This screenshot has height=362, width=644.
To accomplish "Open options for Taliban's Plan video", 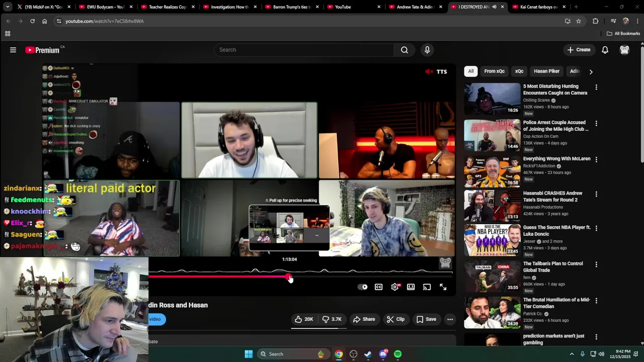I will (596, 264).
